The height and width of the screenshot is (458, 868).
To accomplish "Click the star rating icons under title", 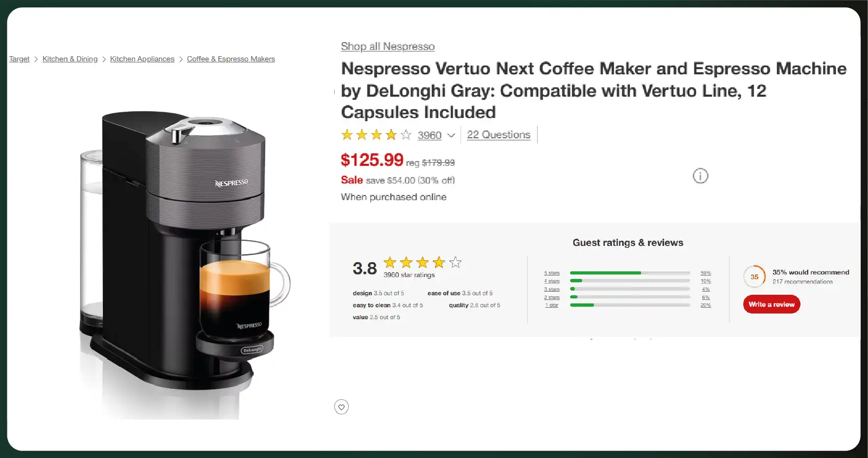I will coord(376,135).
